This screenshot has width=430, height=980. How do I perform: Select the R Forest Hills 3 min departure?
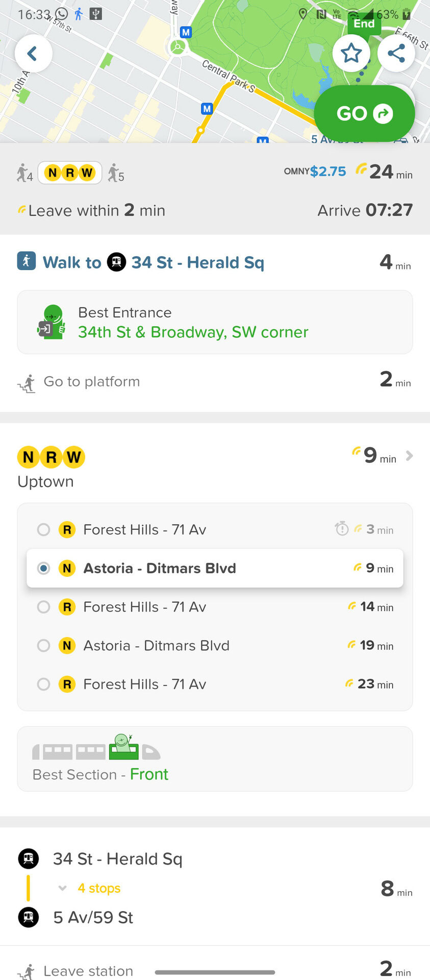[x=44, y=530]
